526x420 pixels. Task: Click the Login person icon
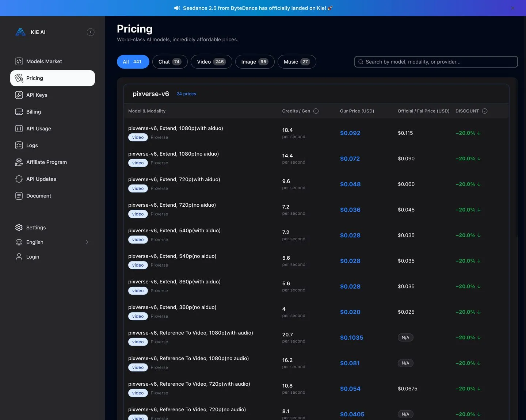[19, 257]
